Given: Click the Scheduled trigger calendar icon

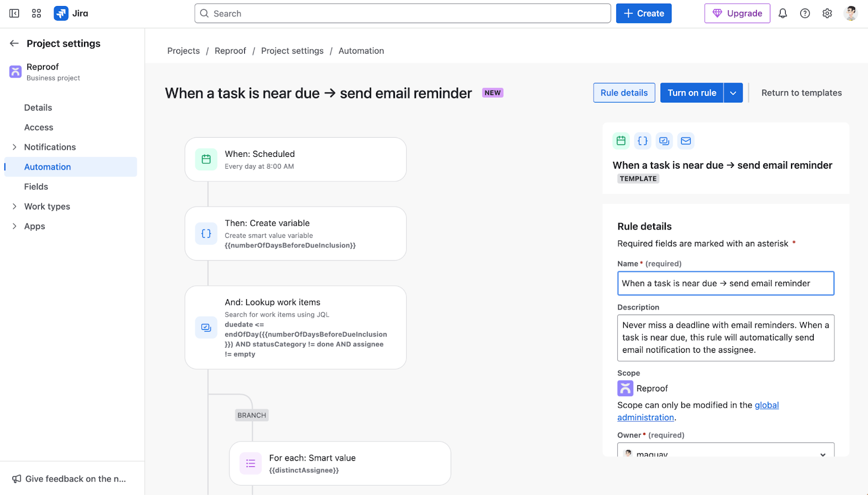Looking at the screenshot, I should pyautogui.click(x=206, y=159).
